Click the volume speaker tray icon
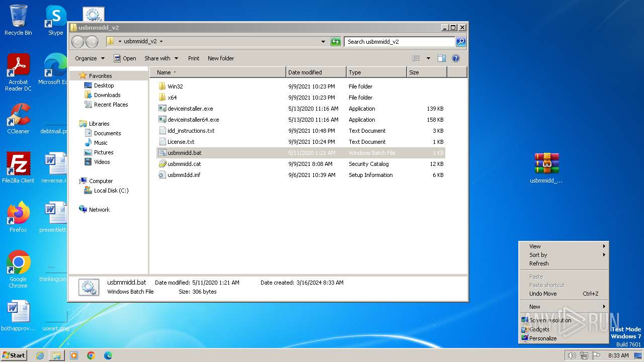 coord(572,355)
